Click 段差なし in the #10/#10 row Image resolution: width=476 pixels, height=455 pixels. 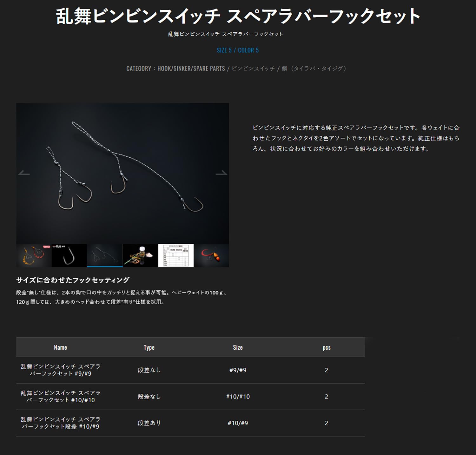pyautogui.click(x=149, y=397)
